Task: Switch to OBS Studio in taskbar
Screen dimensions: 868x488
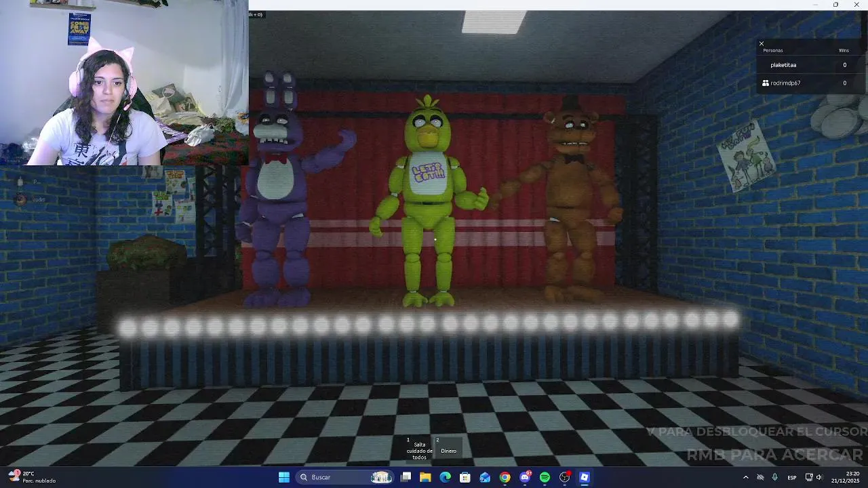Action: [565, 477]
